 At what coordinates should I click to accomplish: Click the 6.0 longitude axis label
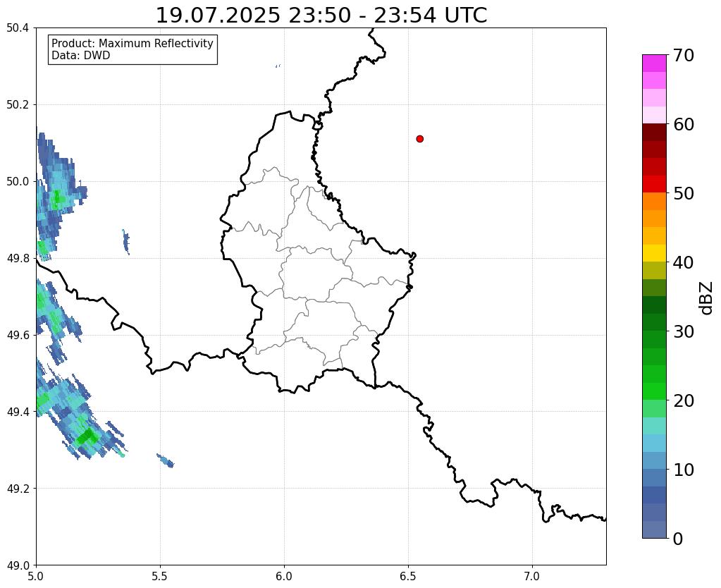tap(284, 577)
